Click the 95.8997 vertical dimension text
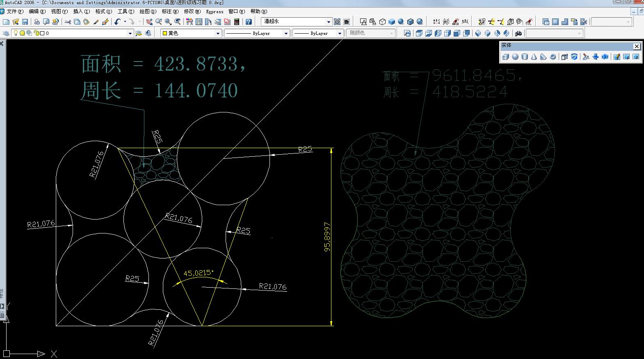The image size is (644, 359). pos(327,237)
